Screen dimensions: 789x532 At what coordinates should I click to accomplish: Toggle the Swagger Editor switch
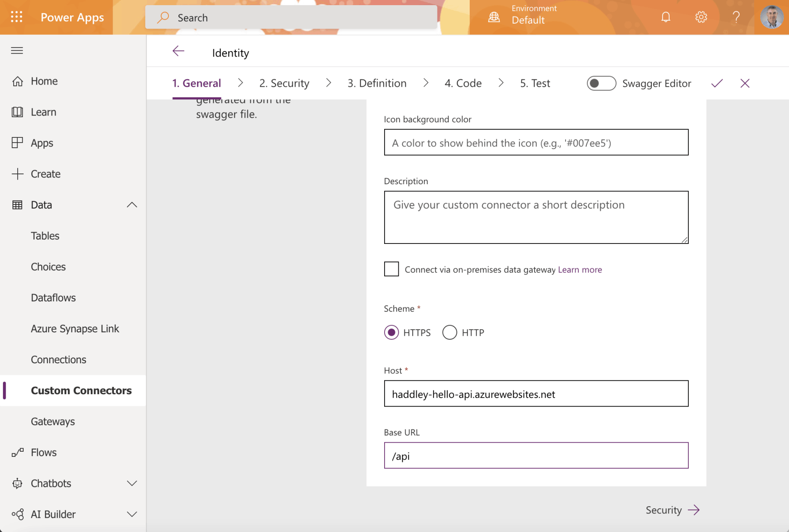pos(601,83)
